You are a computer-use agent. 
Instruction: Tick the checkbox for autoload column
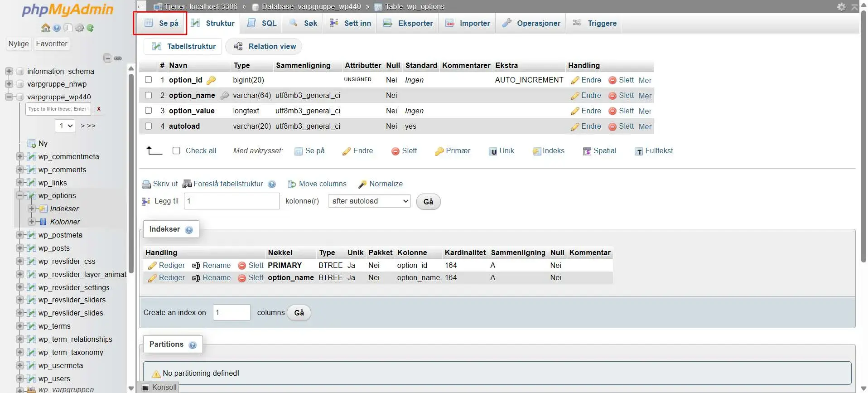148,126
